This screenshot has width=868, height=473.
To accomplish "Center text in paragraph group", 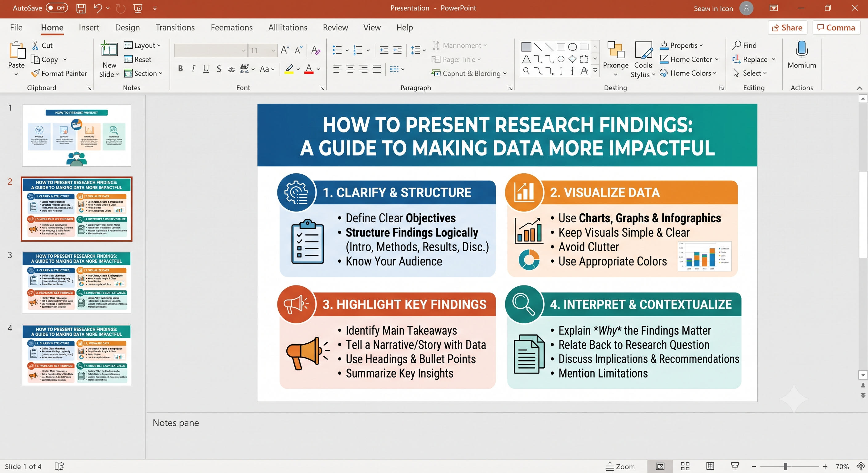I will 350,69.
